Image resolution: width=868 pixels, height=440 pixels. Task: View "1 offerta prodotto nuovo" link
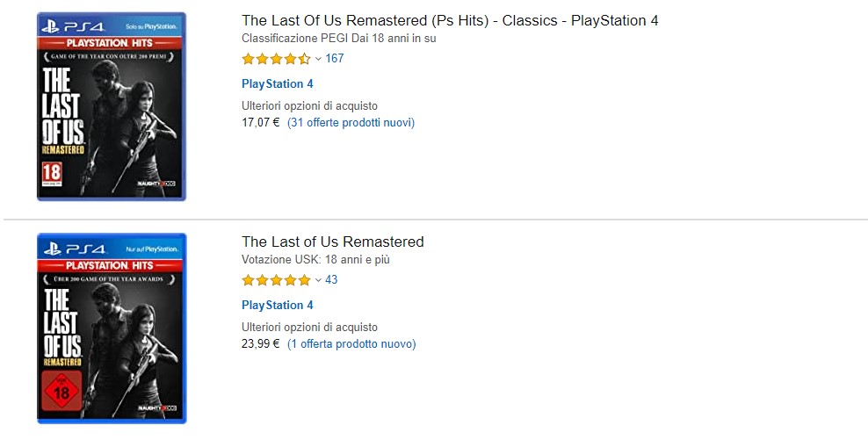(351, 344)
